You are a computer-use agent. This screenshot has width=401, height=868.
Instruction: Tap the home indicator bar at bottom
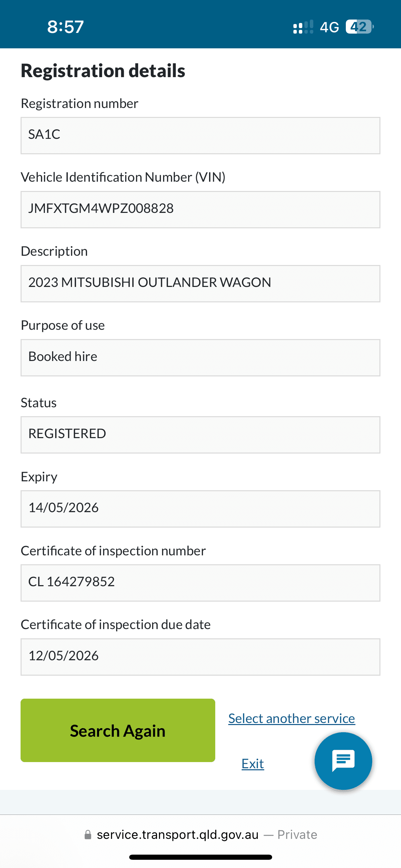pos(200,857)
